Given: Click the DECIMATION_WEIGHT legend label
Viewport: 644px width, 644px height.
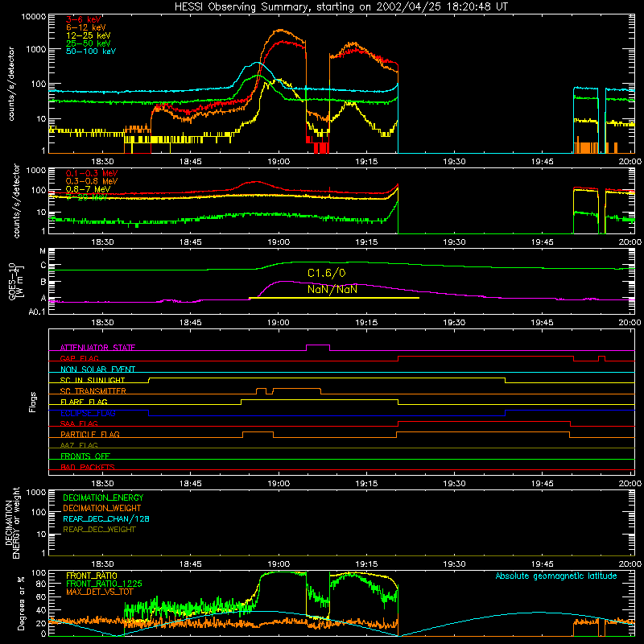Looking at the screenshot, I should [102, 509].
